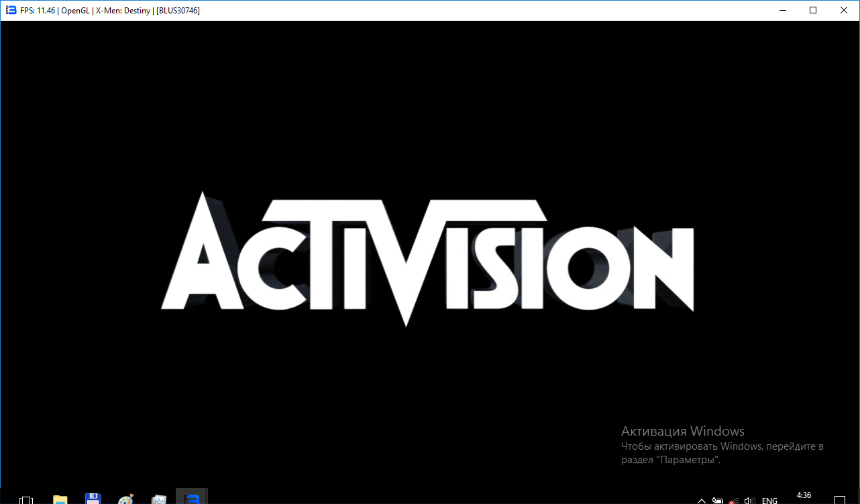This screenshot has height=504, width=860.
Task: Open the network status tray icon
Action: point(734,501)
